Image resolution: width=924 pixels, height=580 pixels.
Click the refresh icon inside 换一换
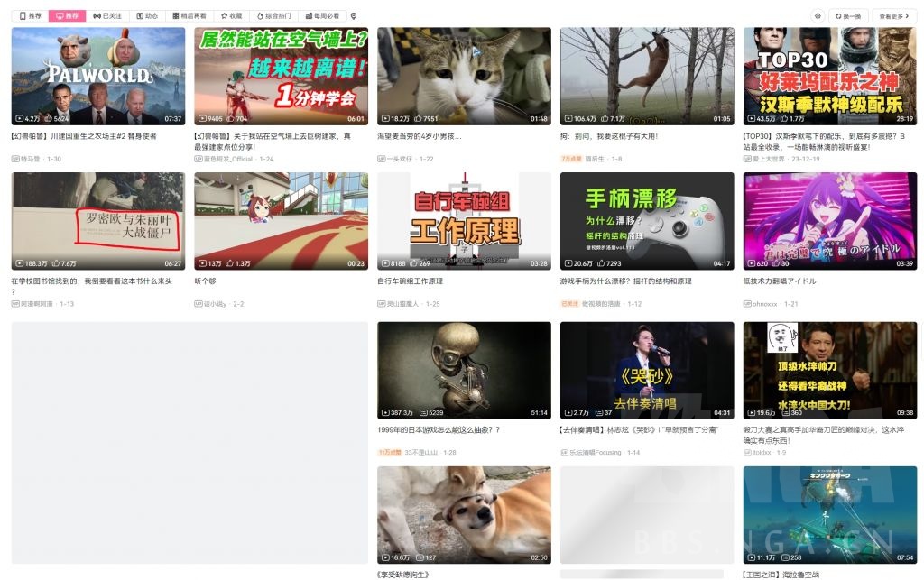838,15
